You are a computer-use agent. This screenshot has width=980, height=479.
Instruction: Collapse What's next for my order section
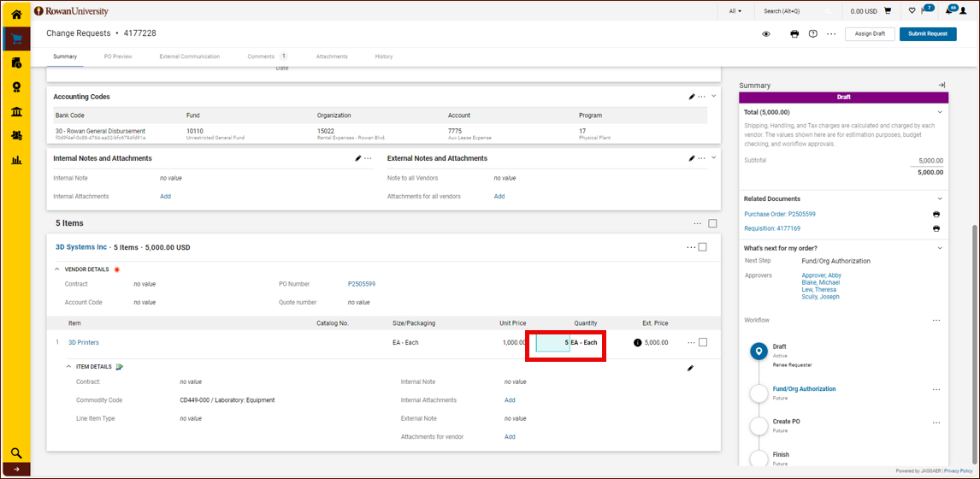(x=940, y=248)
